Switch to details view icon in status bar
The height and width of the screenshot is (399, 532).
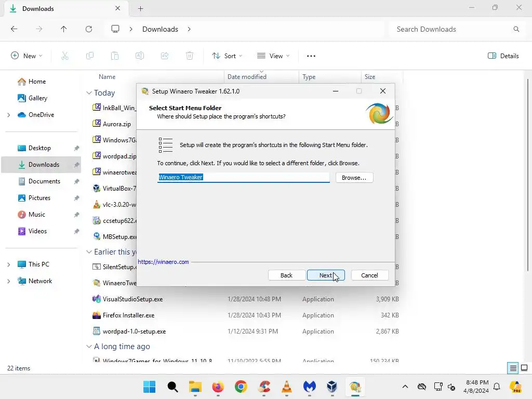[513, 368]
